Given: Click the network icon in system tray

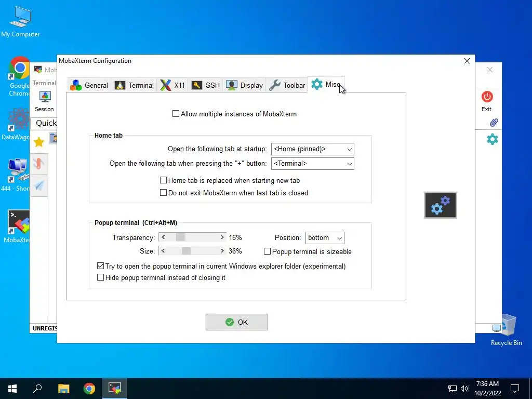Looking at the screenshot, I should coord(453,389).
